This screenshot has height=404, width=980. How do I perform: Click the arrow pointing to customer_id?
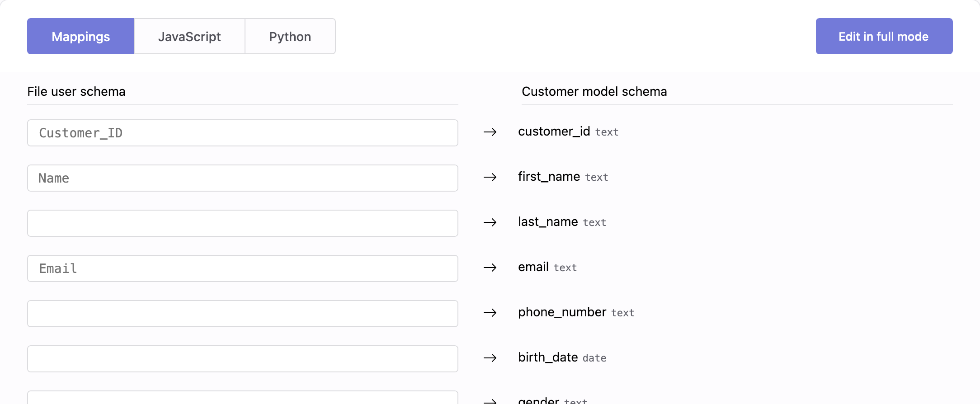click(490, 132)
